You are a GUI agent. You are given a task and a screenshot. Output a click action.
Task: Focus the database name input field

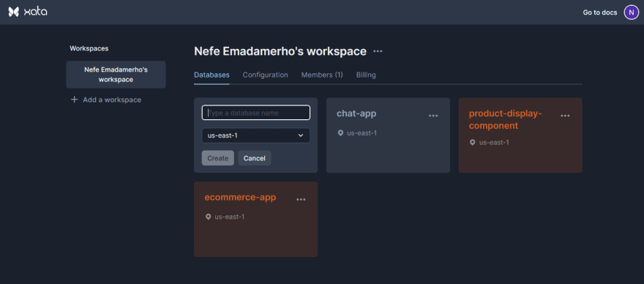pos(256,113)
